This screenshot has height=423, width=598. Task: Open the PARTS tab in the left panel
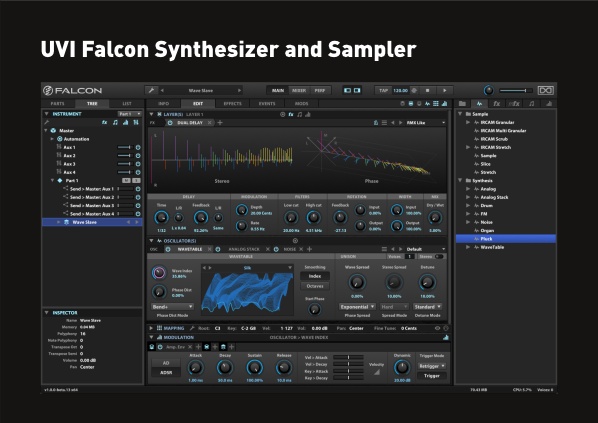point(58,103)
